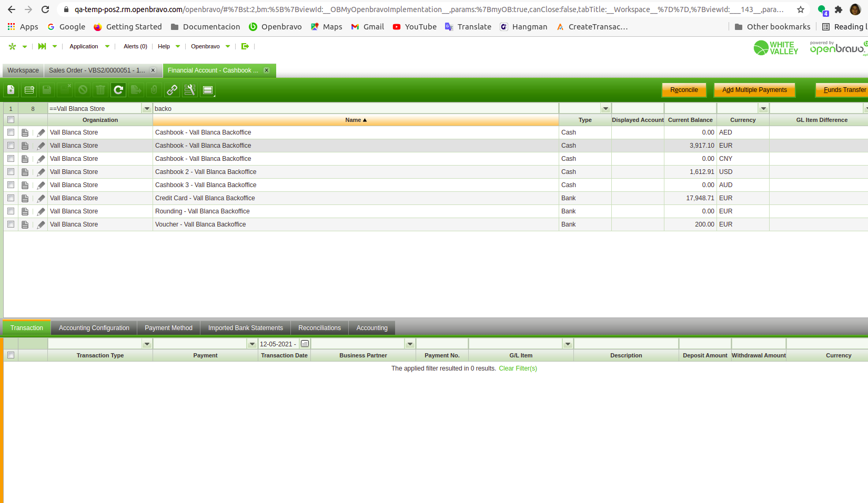
Task: Check the AED Cashbook row checkbox
Action: [x=11, y=132]
